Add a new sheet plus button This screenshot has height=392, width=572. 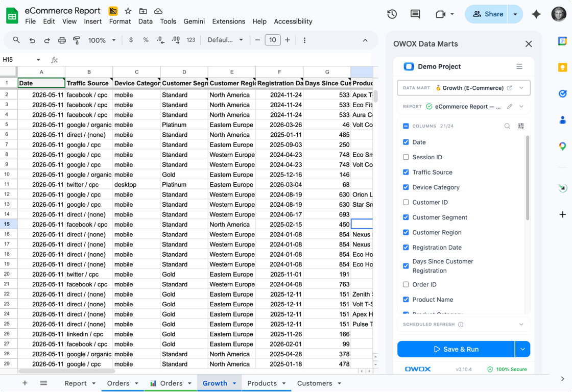(25, 383)
